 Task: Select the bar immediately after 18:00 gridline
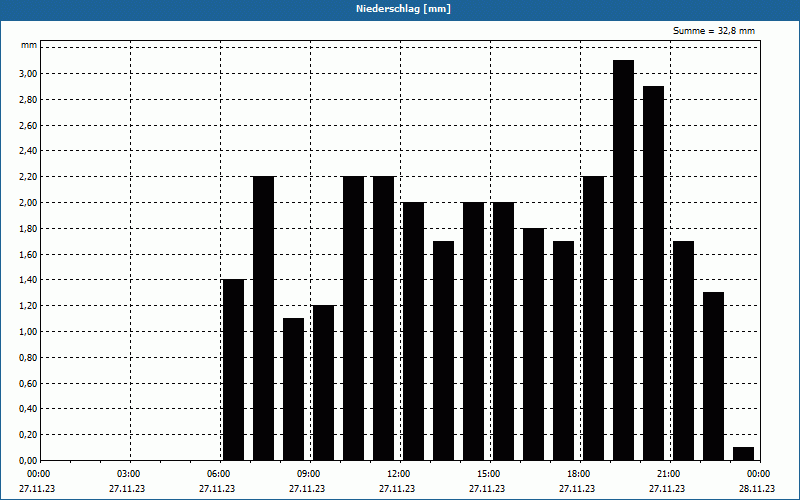tap(593, 318)
